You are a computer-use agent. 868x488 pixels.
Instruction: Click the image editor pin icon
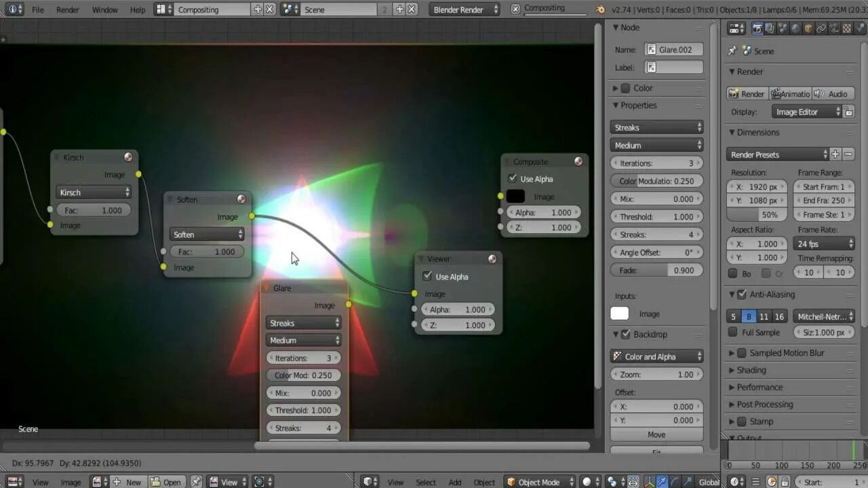click(196, 482)
